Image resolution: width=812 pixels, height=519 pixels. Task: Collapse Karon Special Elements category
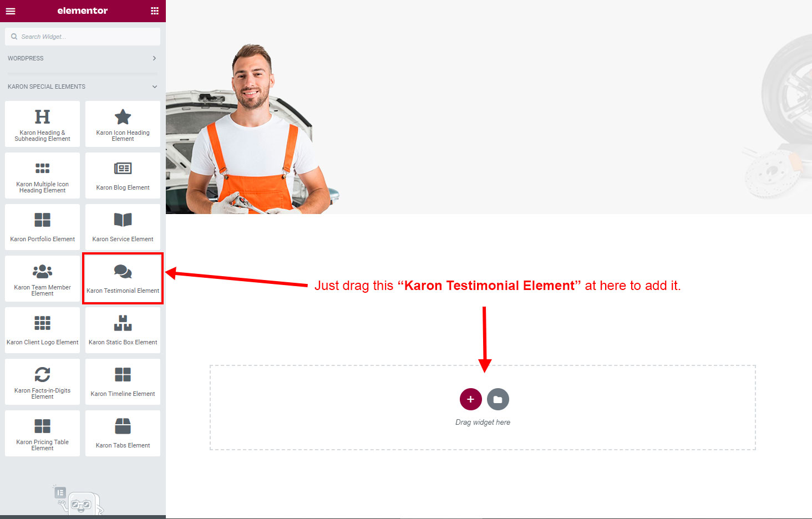[83, 86]
